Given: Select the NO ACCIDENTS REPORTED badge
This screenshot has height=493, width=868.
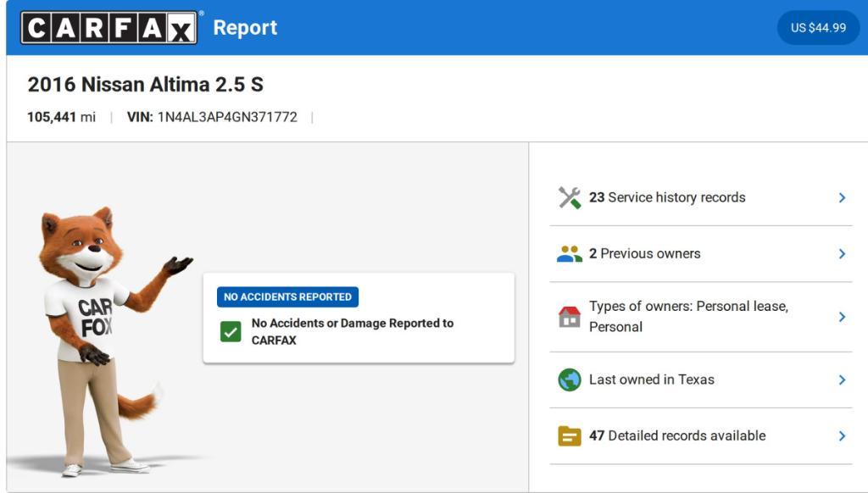Looking at the screenshot, I should tap(287, 297).
